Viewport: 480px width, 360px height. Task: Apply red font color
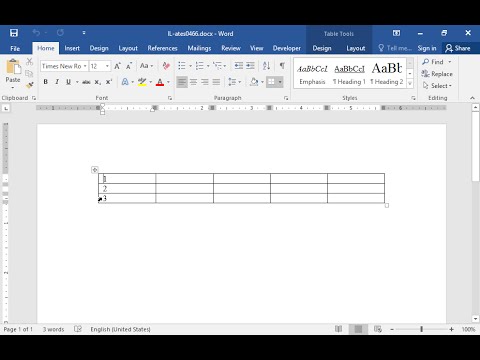[x=160, y=82]
